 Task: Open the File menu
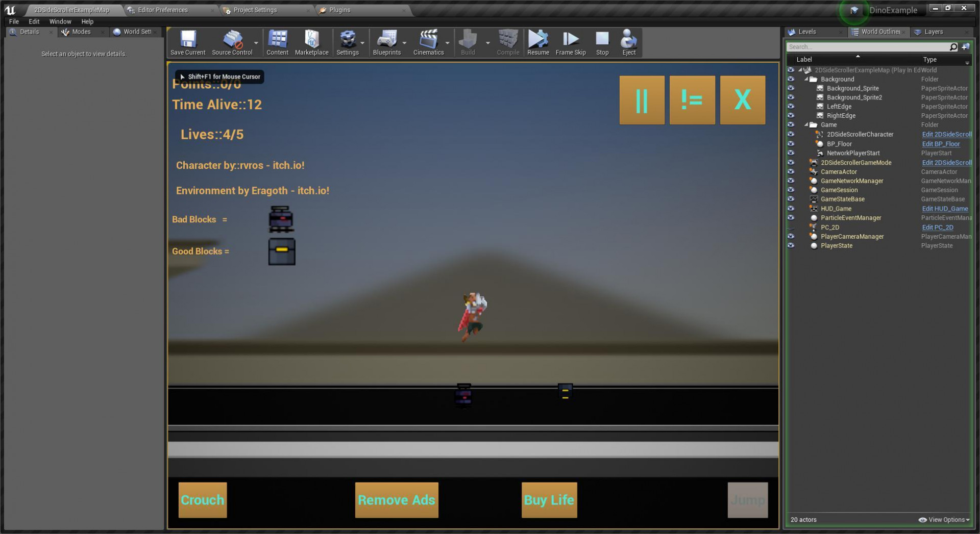coord(14,21)
